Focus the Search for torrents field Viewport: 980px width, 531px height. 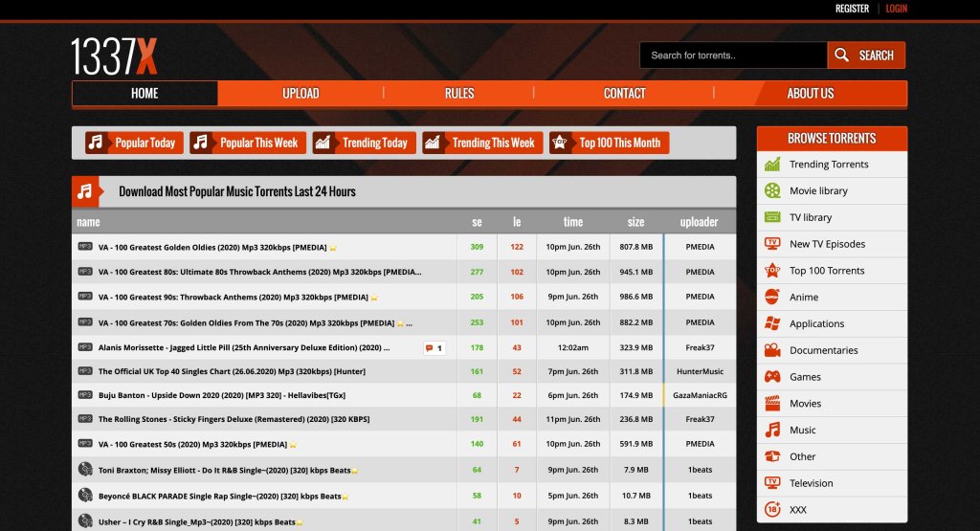pos(733,55)
